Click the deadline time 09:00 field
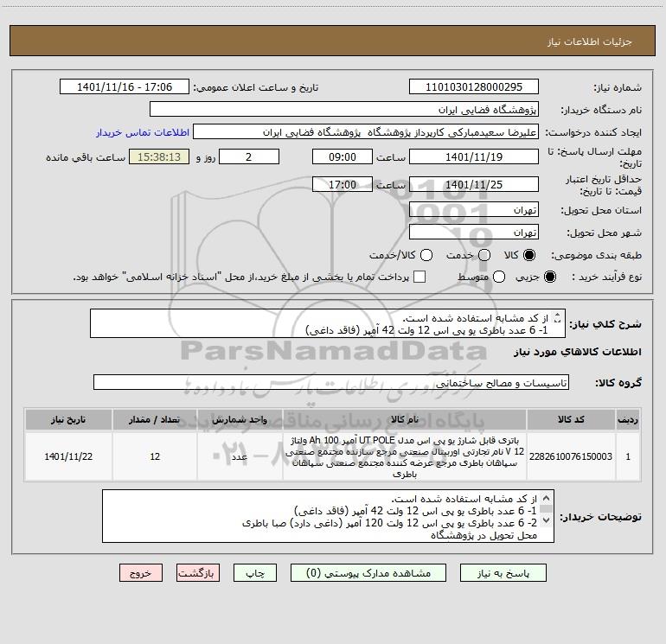666x644 pixels. tap(343, 157)
